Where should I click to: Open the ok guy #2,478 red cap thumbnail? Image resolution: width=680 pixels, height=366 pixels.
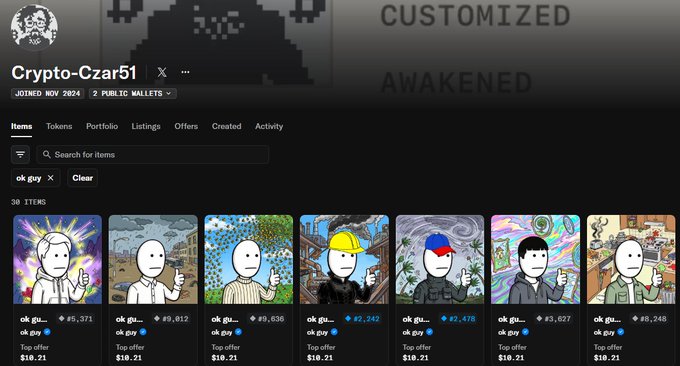[x=440, y=259]
